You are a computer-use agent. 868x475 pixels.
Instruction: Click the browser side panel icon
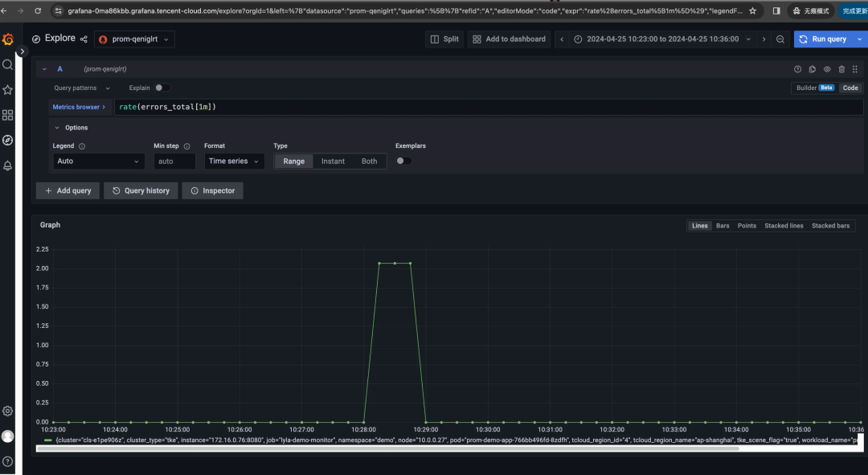[x=776, y=10]
